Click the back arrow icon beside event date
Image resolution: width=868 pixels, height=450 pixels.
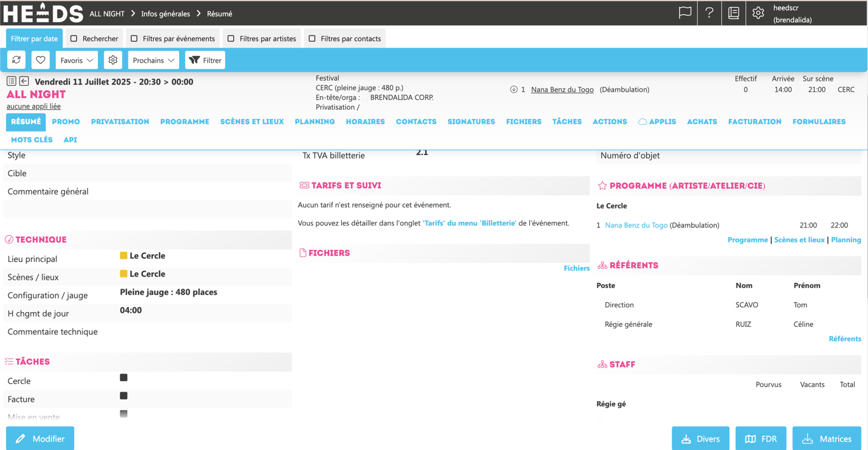pos(24,81)
